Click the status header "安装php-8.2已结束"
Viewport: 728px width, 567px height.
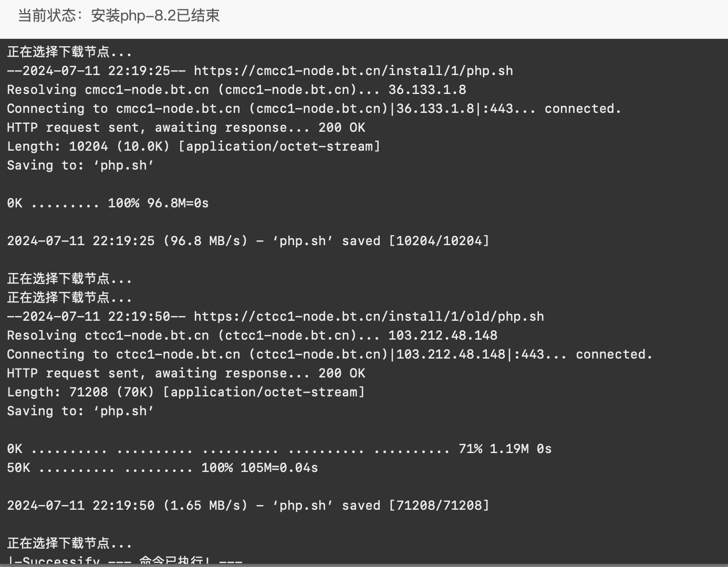[155, 16]
